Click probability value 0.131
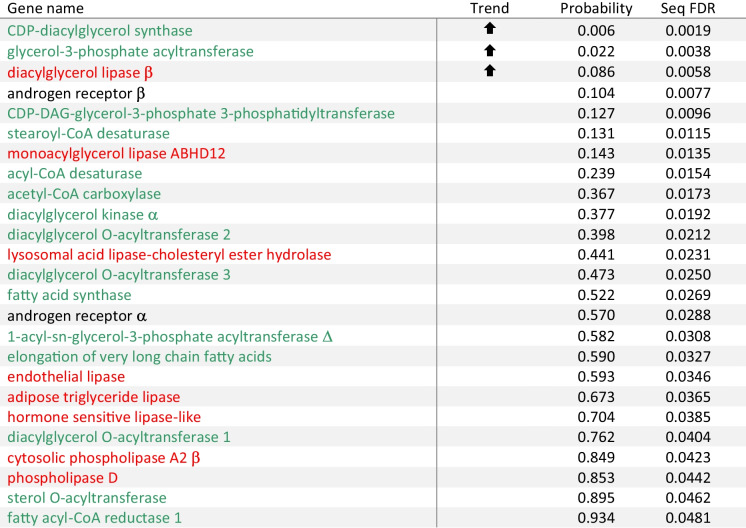This screenshot has height=528, width=746. [x=596, y=133]
